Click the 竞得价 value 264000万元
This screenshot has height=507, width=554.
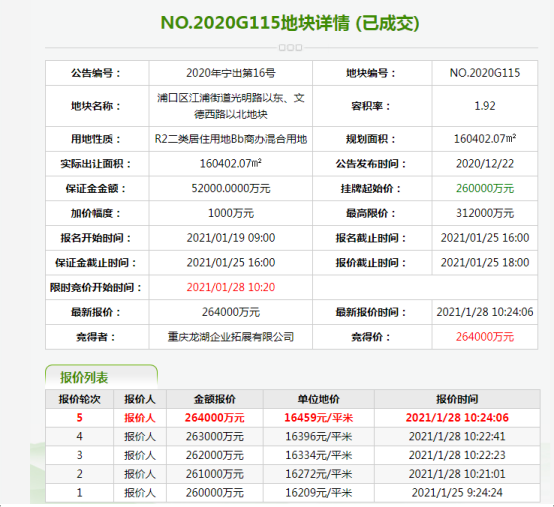pos(484,337)
